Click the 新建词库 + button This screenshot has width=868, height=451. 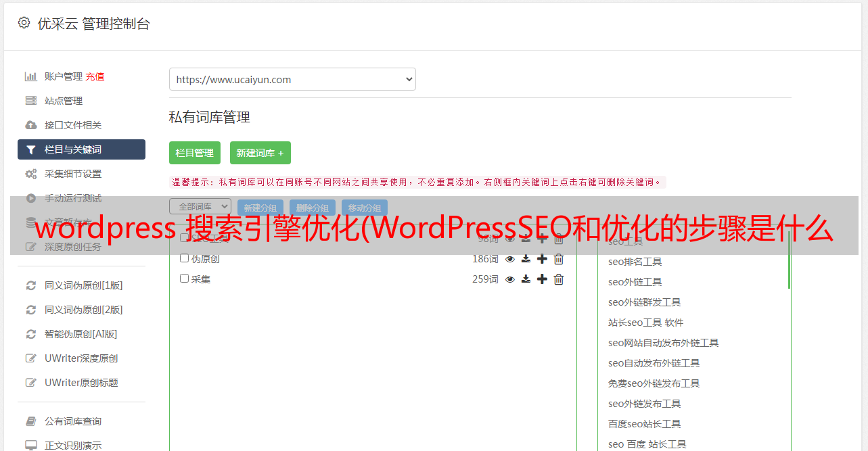click(260, 153)
